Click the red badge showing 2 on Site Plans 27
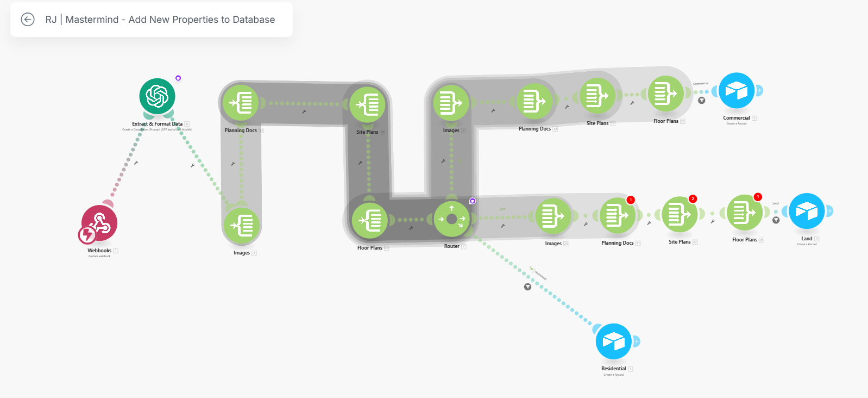Viewport: 868px width, 398px height. (x=693, y=199)
